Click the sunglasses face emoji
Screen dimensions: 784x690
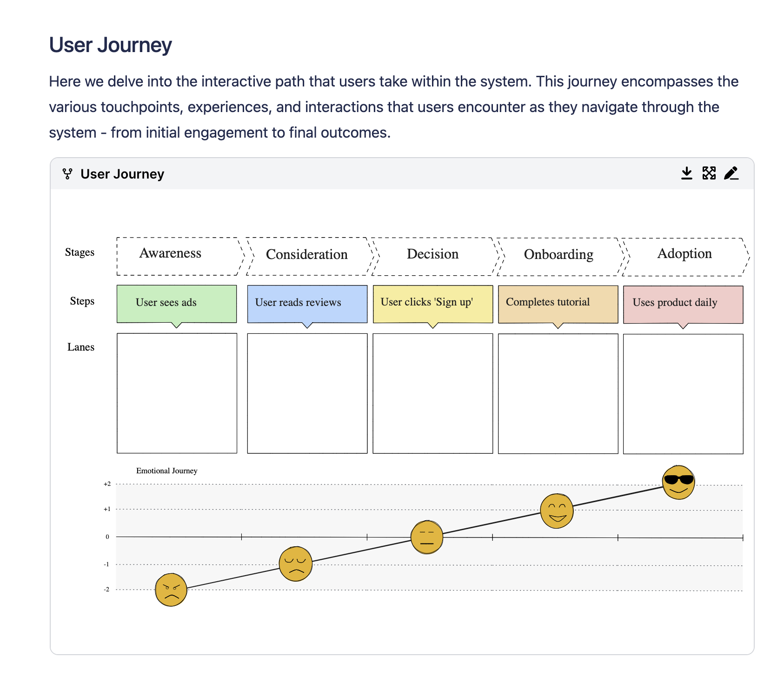pos(678,482)
